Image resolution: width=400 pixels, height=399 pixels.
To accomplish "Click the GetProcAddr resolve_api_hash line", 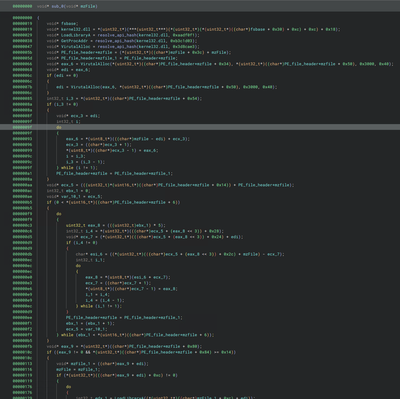I will coord(122,41).
